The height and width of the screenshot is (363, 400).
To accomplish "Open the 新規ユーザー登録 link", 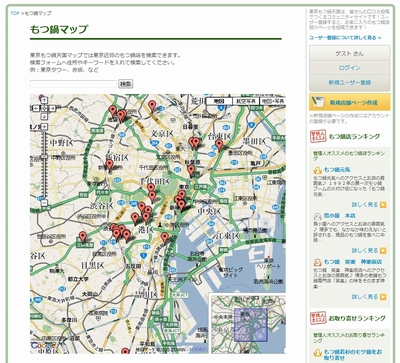I will click(x=349, y=82).
